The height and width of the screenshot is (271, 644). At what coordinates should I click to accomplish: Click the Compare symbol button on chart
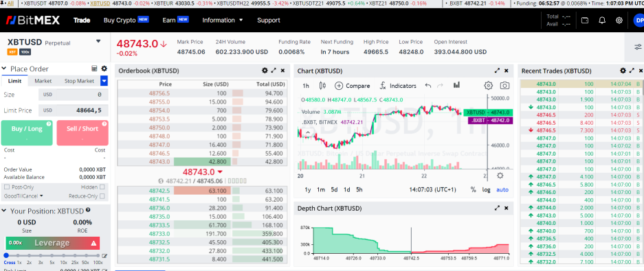353,86
